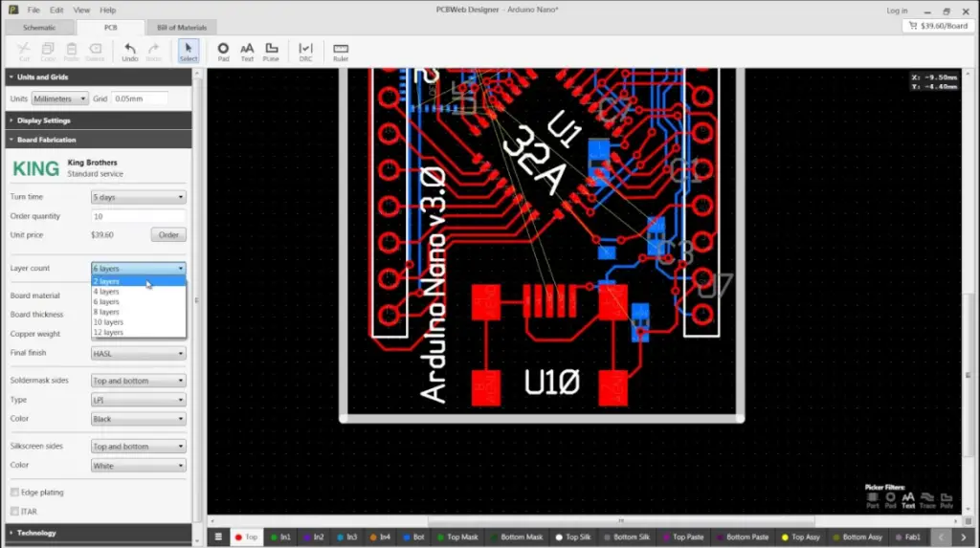The image size is (980, 548).
Task: Click the Paste clipboard icon
Action: (71, 52)
